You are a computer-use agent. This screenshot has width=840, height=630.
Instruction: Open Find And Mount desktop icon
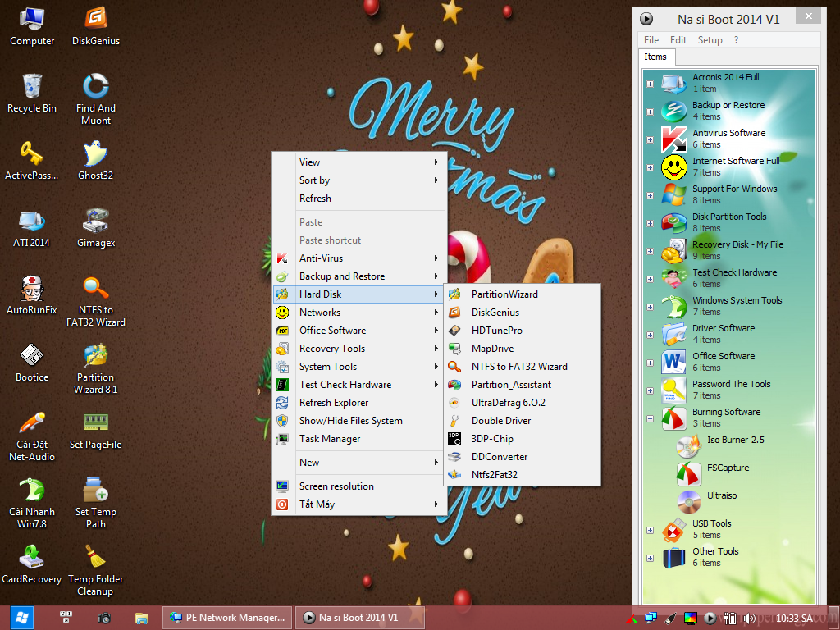coord(96,99)
